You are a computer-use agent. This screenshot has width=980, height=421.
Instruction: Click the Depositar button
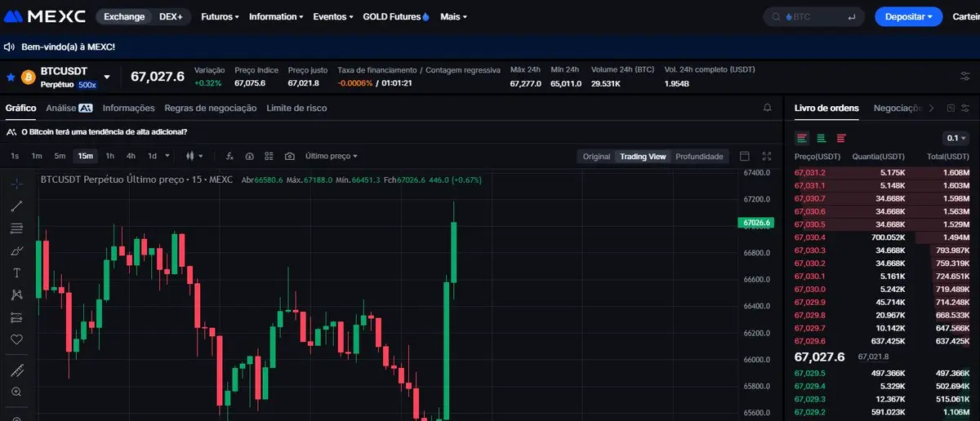click(x=908, y=16)
